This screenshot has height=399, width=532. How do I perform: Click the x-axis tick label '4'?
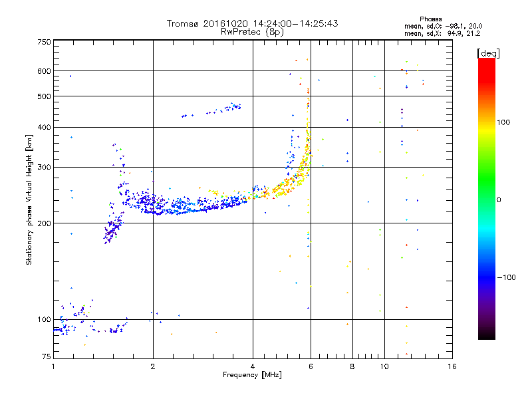coord(253,366)
